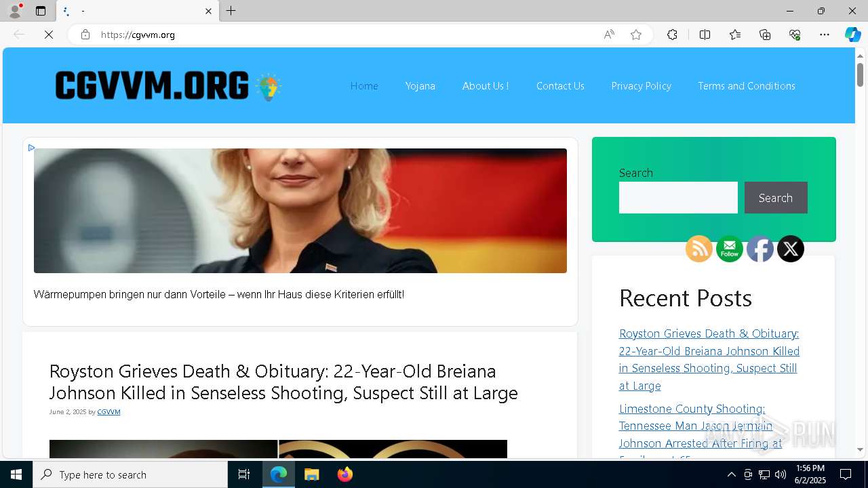This screenshot has height=488, width=868.
Task: Click the taskbar search box
Action: coord(130,474)
